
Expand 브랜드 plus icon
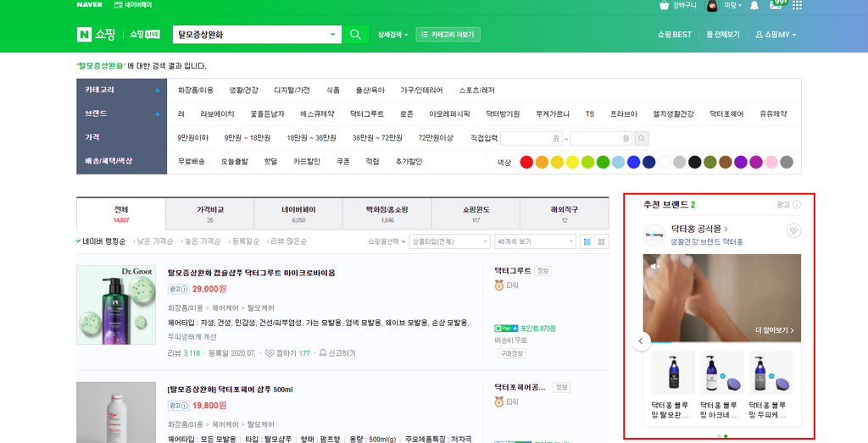pos(157,114)
